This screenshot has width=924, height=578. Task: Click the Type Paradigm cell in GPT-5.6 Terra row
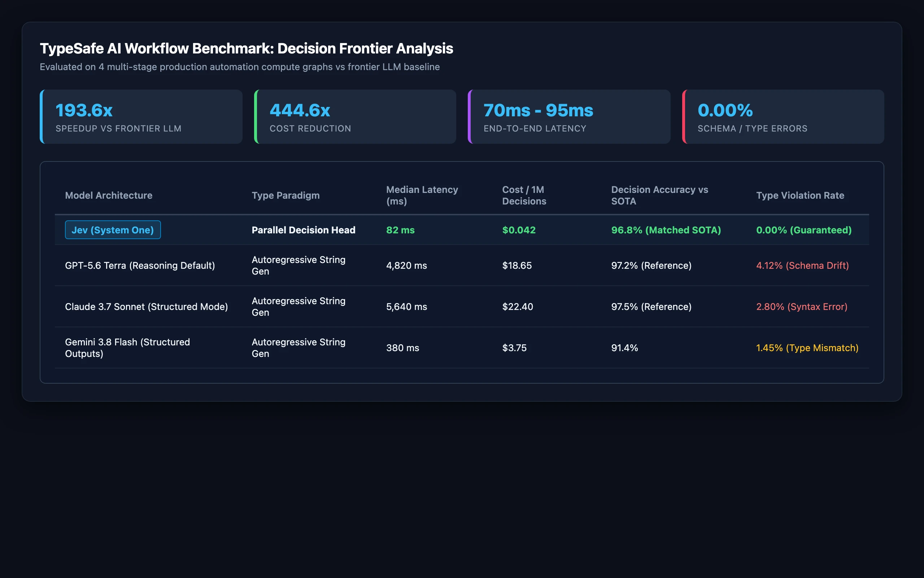click(298, 265)
